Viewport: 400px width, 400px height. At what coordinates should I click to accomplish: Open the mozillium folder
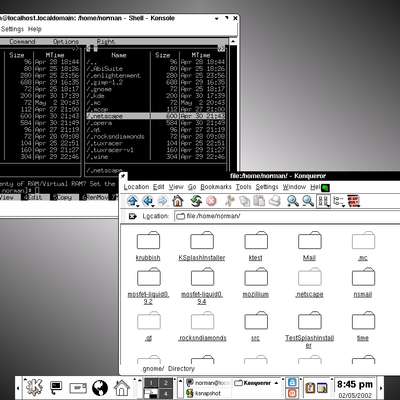coord(256,283)
